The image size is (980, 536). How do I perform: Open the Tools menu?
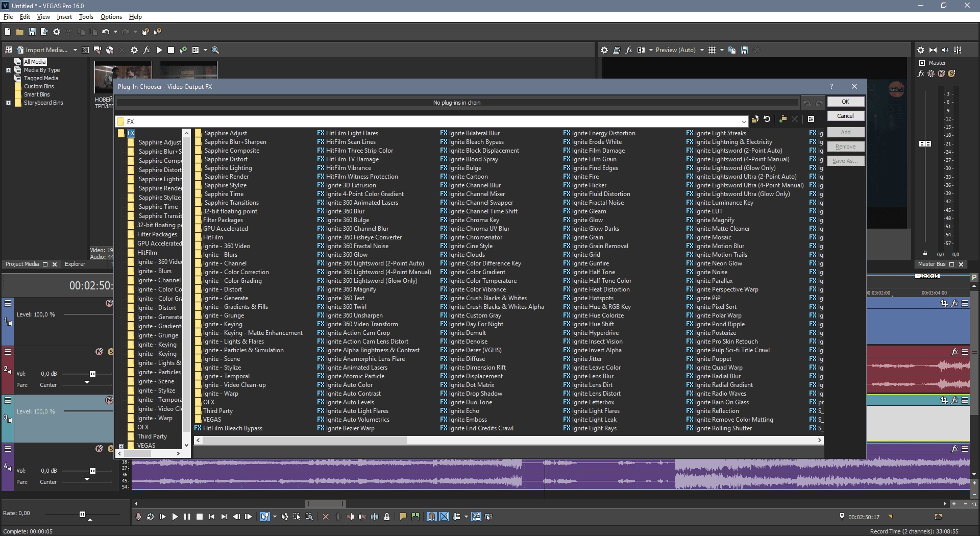pyautogui.click(x=86, y=17)
